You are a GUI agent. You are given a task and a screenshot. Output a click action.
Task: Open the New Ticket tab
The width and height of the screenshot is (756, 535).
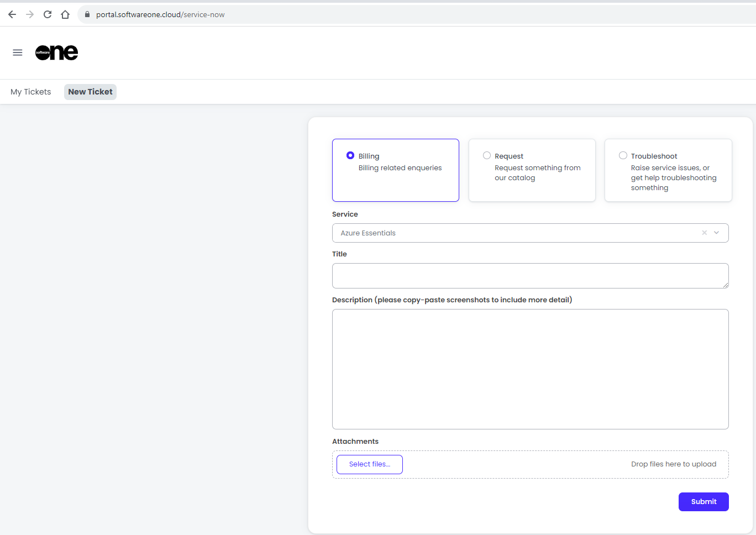point(90,92)
